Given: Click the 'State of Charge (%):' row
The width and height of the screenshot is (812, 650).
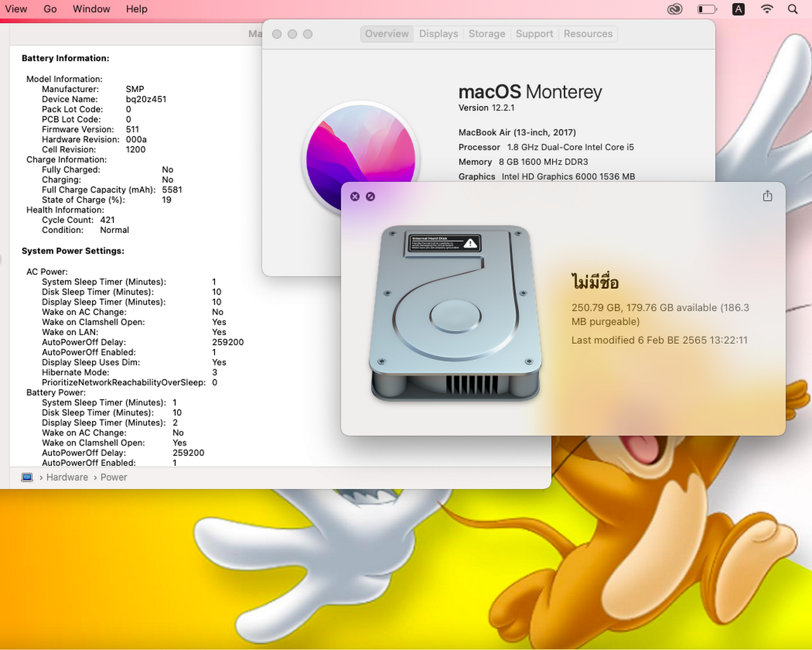Looking at the screenshot, I should pos(107,200).
